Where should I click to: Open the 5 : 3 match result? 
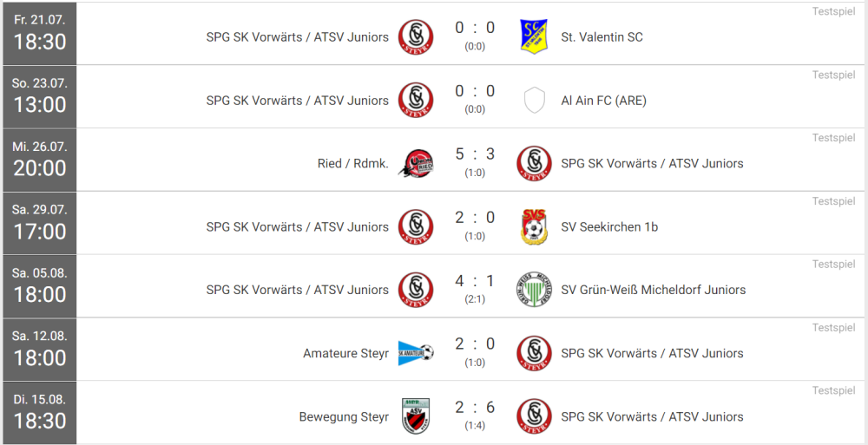[x=475, y=155]
